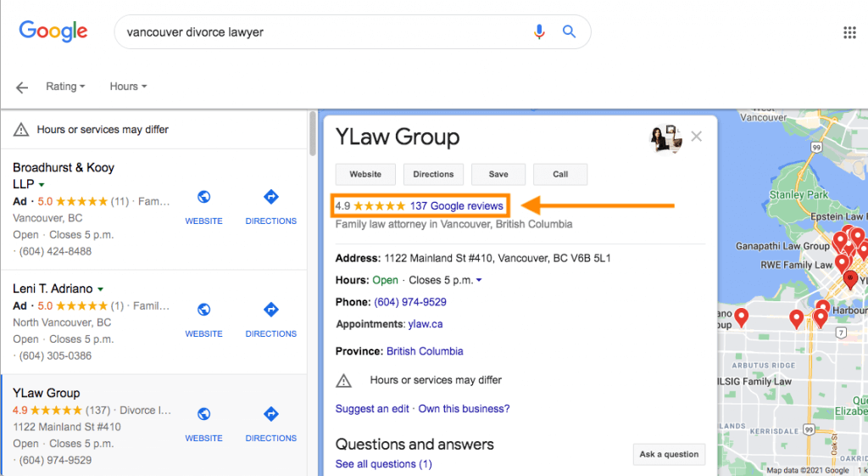Viewport: 868px width, 476px height.
Task: Click the British Columbia province link
Action: (x=425, y=351)
